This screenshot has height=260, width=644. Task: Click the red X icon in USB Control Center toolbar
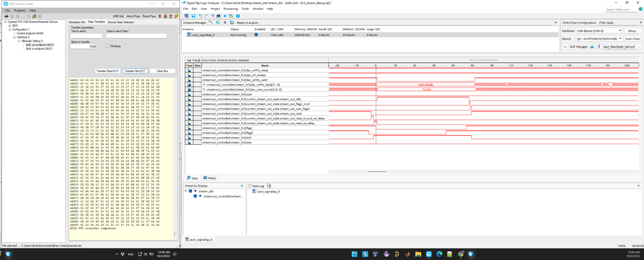click(x=160, y=16)
